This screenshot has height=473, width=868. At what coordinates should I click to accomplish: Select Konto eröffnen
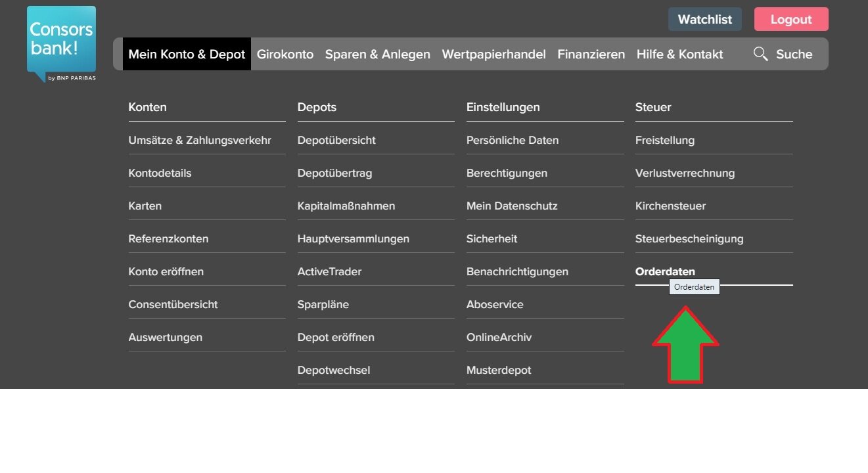click(166, 271)
